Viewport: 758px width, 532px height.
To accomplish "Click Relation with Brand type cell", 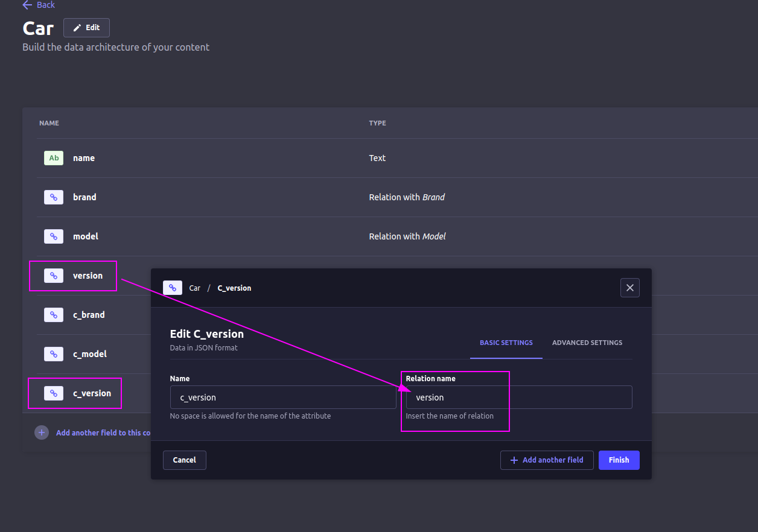I will point(407,197).
